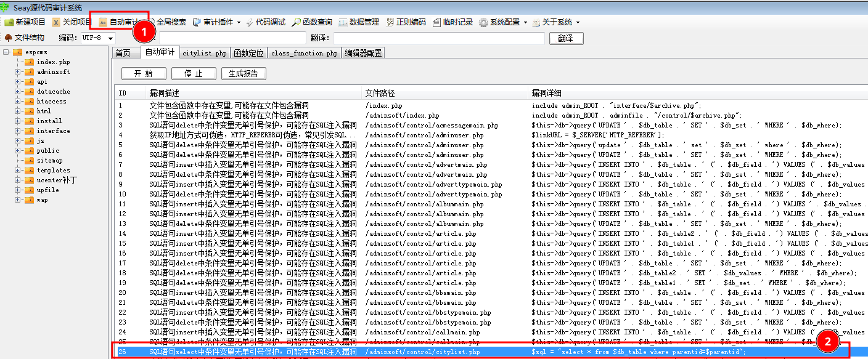
Task: Click the 翻译 translation input field
Action: click(439, 38)
